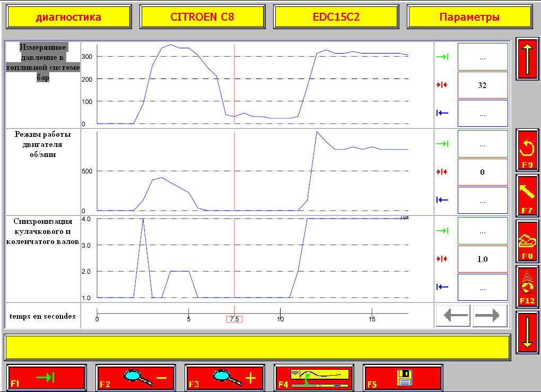Viewport: 541px width, 392px height.
Task: Click the fuel pressure cursor value field showing 32
Action: [x=482, y=85]
